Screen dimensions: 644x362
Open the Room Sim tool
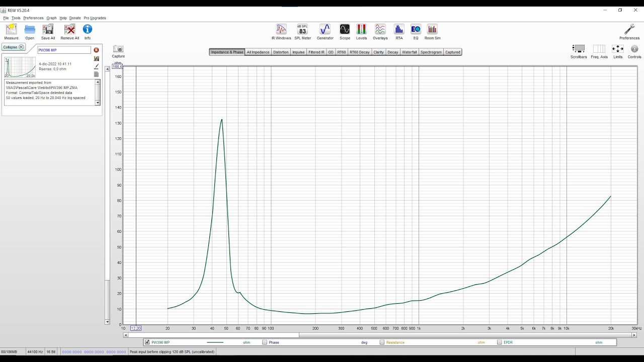tap(432, 29)
